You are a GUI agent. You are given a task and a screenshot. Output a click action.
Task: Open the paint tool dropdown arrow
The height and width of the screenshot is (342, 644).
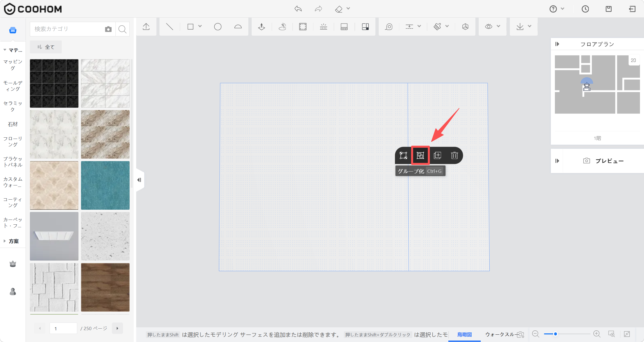pos(447,26)
